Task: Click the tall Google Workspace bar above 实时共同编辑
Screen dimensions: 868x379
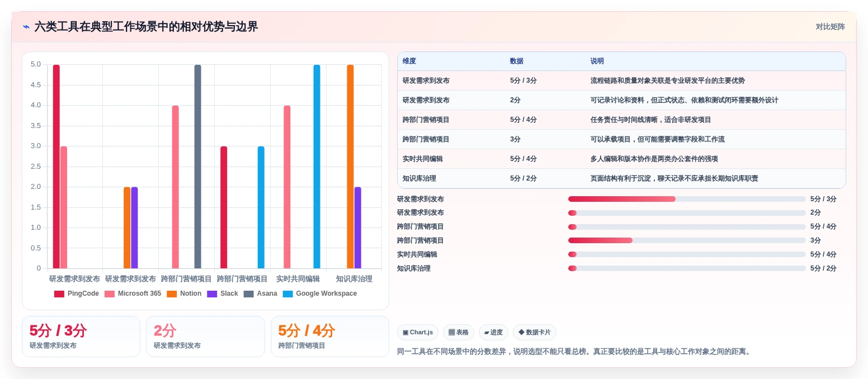Action: coord(317,167)
